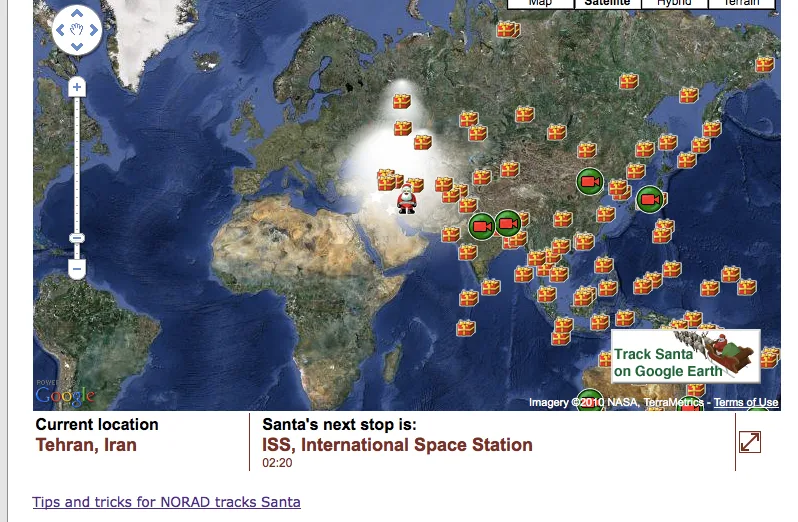Open the video camera marker over China

pyautogui.click(x=590, y=181)
